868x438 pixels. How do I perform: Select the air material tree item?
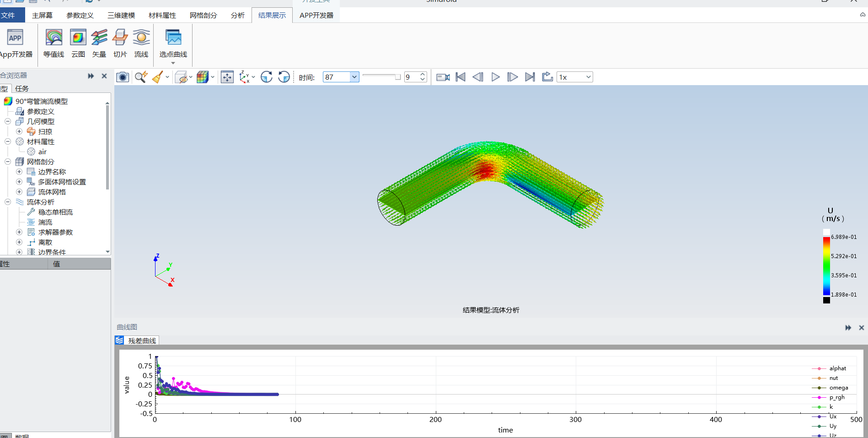point(43,151)
